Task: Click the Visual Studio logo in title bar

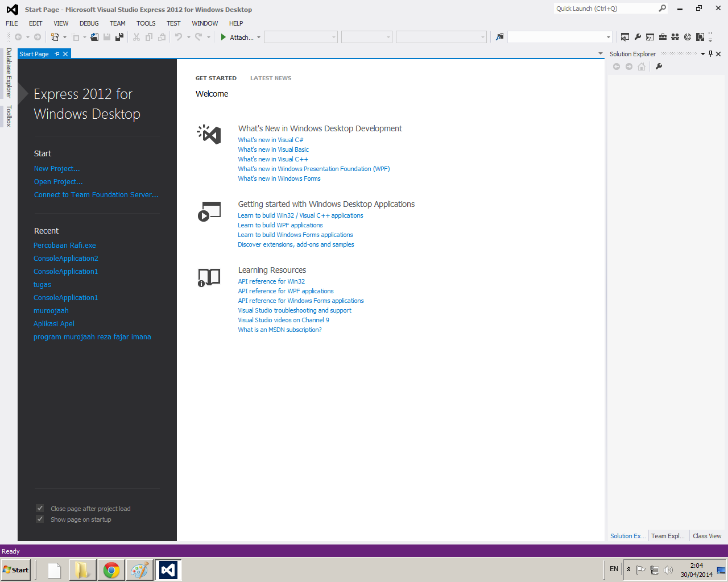Action: 12,9
